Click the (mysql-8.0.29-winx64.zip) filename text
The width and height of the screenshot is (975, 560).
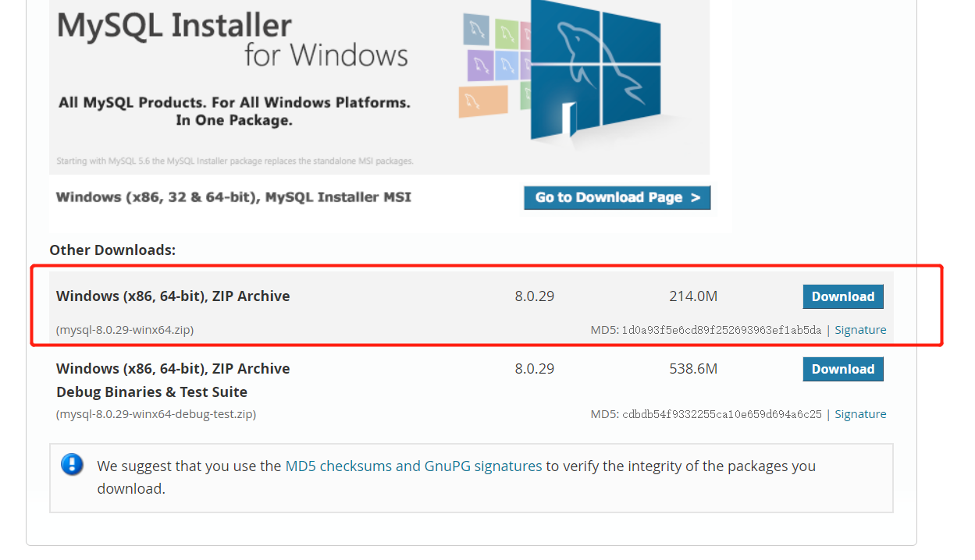(x=125, y=330)
